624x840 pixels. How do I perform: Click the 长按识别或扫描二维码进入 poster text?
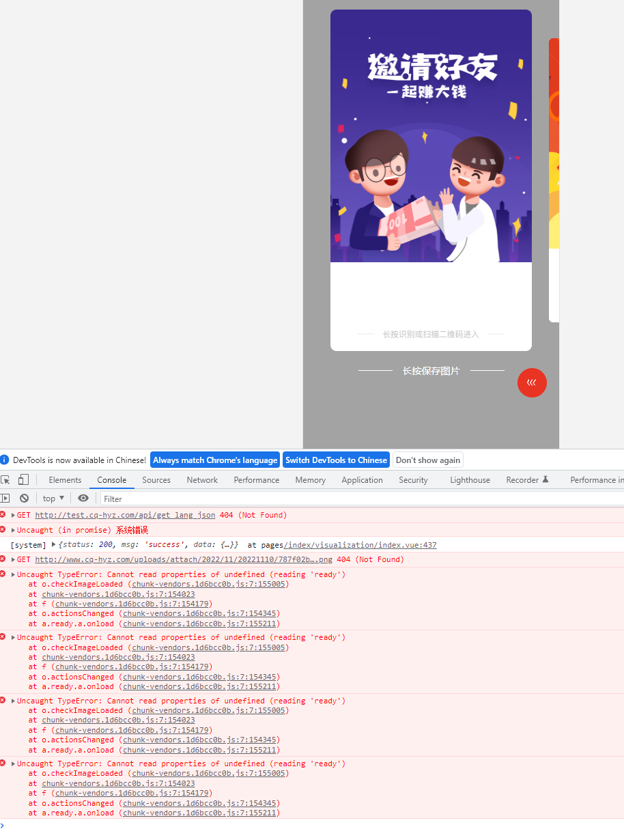pyautogui.click(x=431, y=334)
